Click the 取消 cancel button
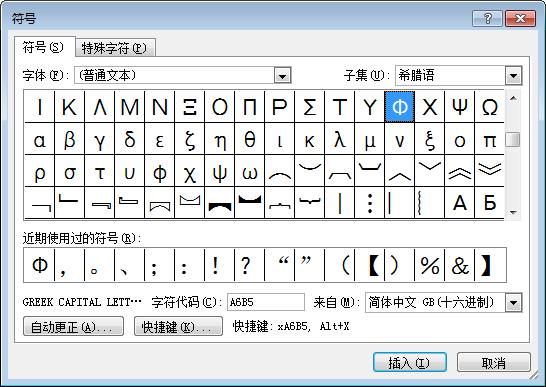The image size is (546, 387). (494, 363)
